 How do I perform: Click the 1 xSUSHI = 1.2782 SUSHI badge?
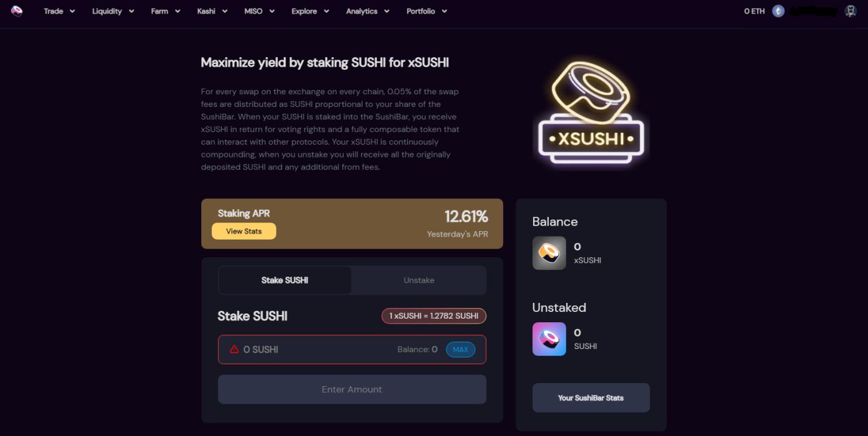[433, 316]
